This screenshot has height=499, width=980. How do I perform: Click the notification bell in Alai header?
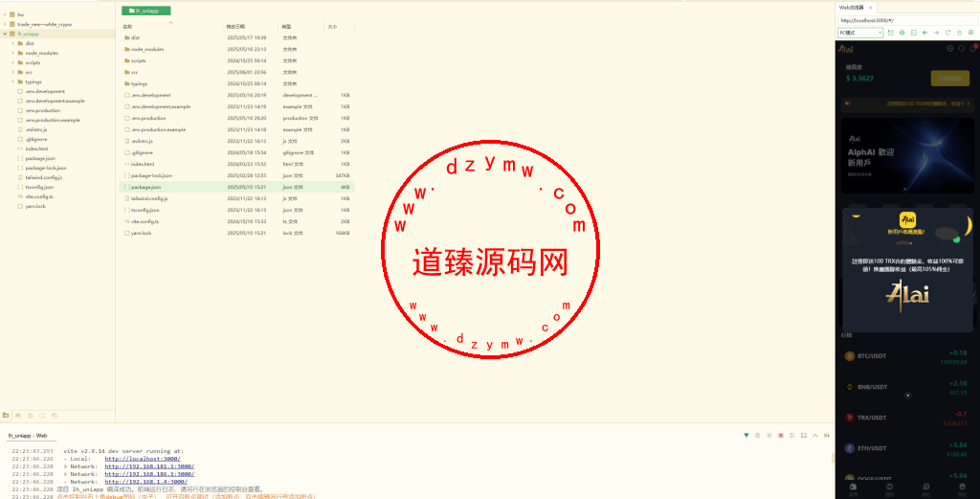[972, 48]
